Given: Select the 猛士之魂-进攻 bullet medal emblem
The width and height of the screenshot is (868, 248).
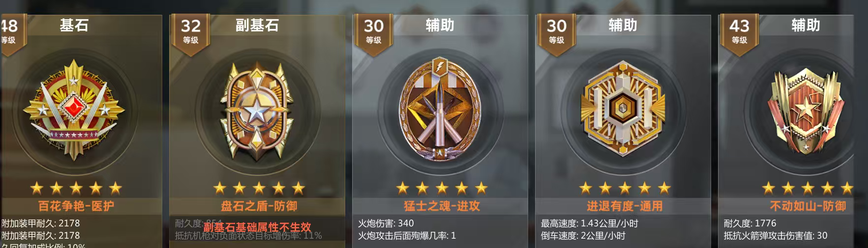Looking at the screenshot, I should tap(439, 109).
